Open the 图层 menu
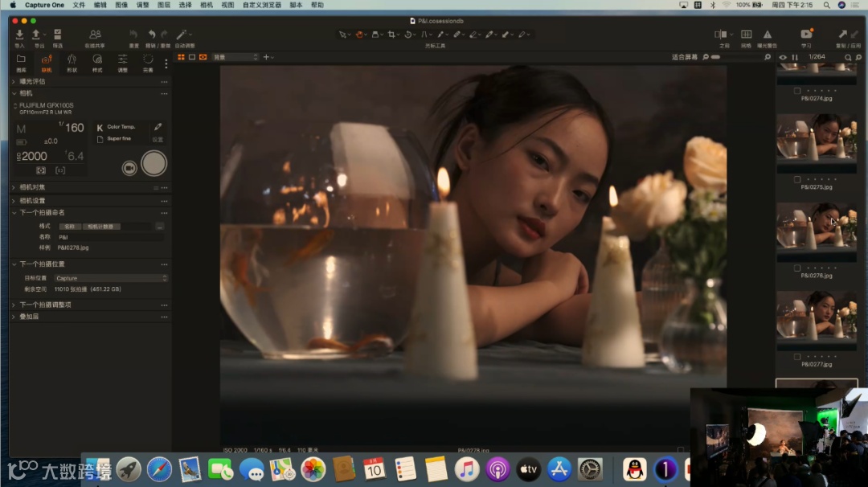The width and height of the screenshot is (868, 487). 164,5
